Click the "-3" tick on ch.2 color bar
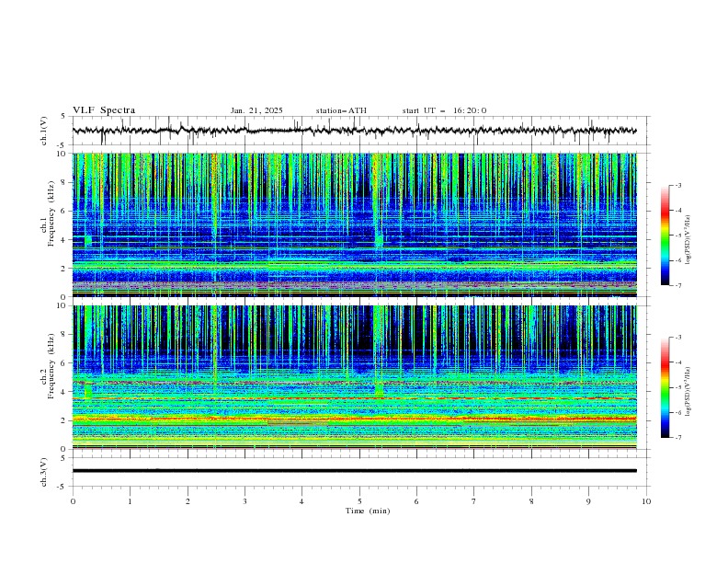728x563 pixels. (x=677, y=338)
